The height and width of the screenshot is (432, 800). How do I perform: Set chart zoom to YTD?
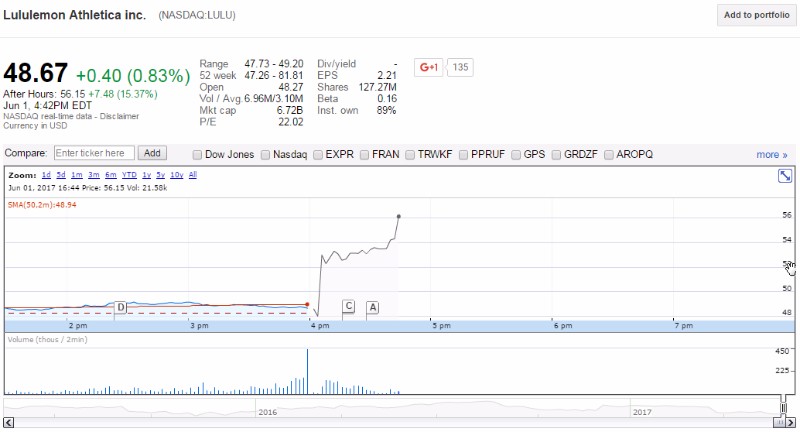(129, 175)
